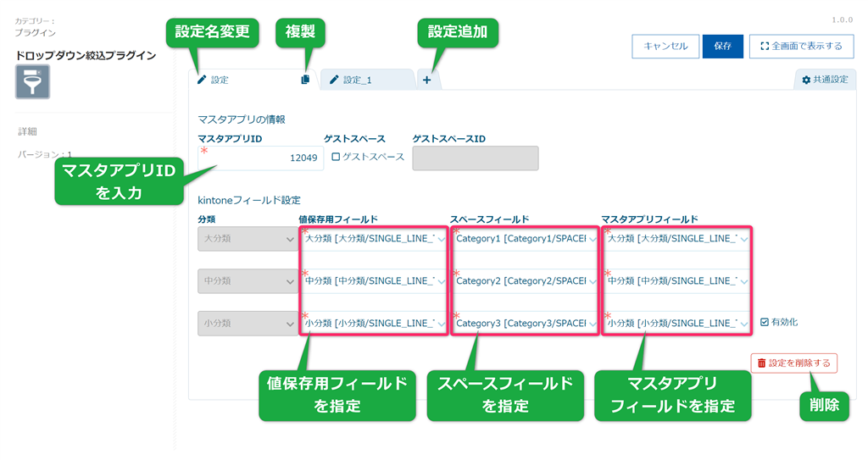Click the マスタアプリの情報 heading

pos(242,119)
